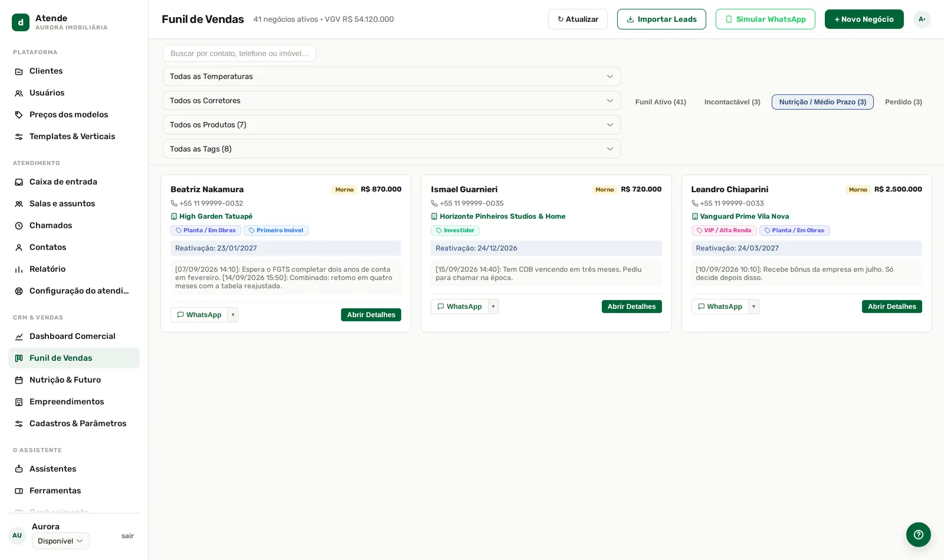Click the Templates & Verticais sliders icon
The image size is (944, 560).
[x=19, y=137]
